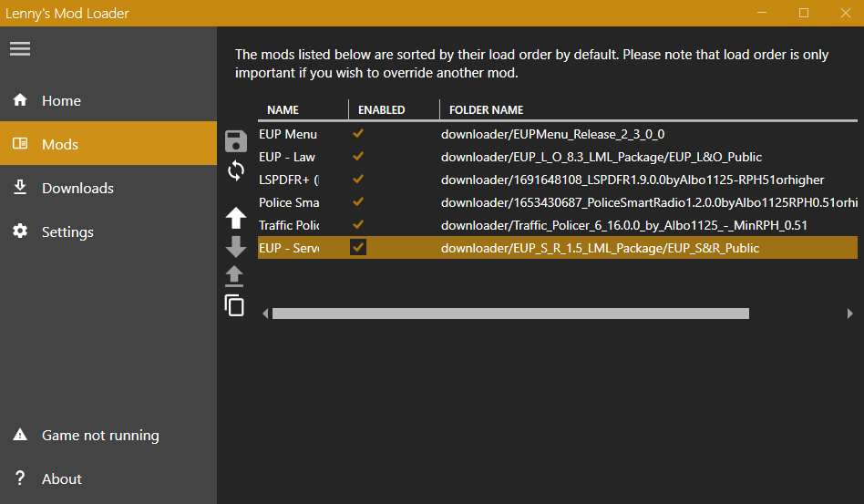
Task: Select the EUP - Serv mod name
Action: (289, 248)
